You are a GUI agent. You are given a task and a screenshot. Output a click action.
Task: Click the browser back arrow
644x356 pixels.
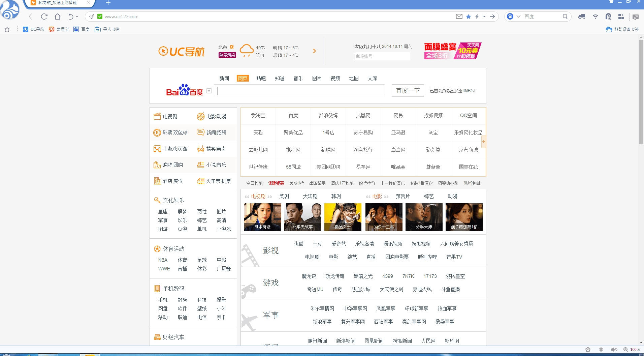pyautogui.click(x=31, y=17)
